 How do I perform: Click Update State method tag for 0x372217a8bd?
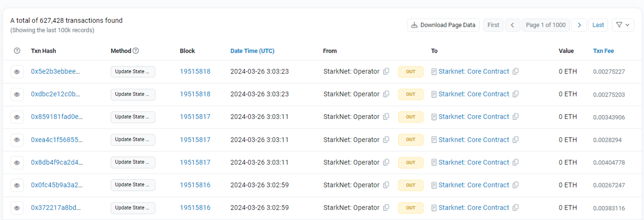133,208
